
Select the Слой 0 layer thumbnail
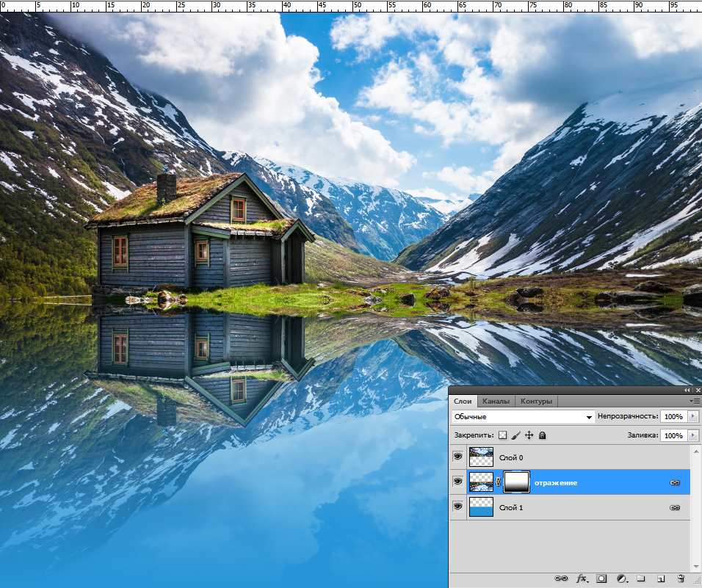tap(481, 457)
